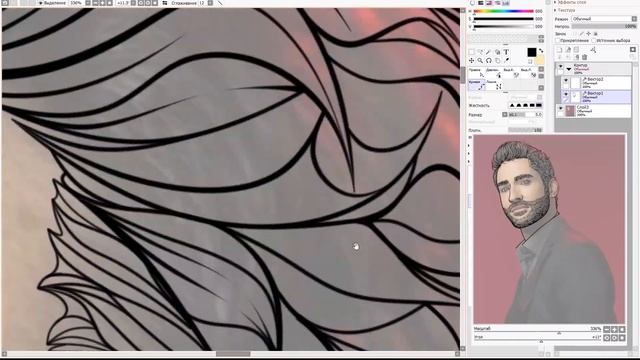Enable the Источник выбора checkbox
Screen dimensions: 640x360
pyautogui.click(x=594, y=40)
